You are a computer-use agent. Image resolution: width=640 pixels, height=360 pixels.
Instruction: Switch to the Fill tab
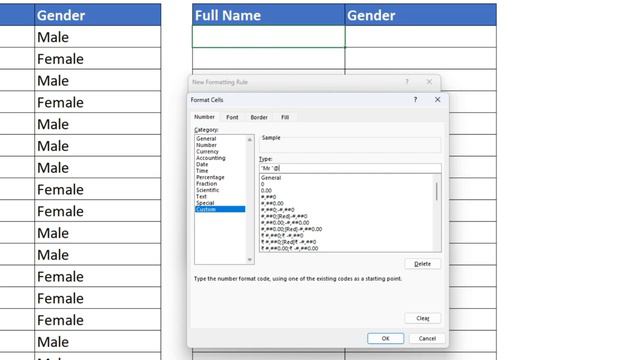285,117
